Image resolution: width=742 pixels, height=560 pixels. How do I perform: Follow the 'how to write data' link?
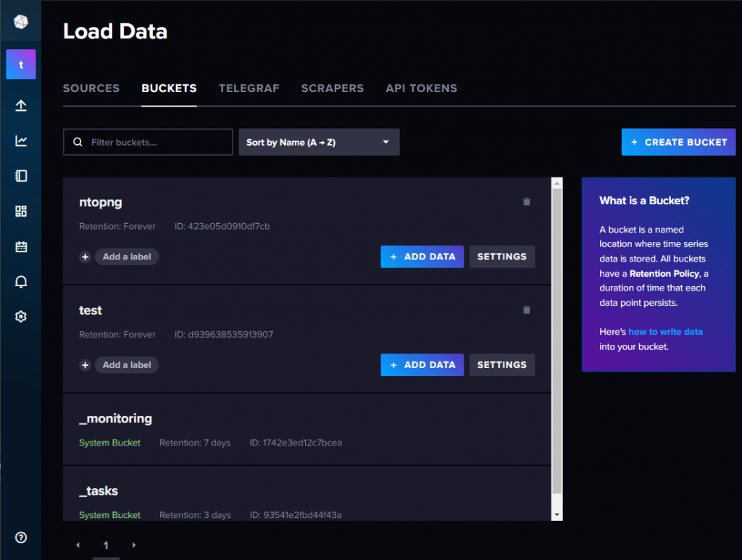coord(665,332)
